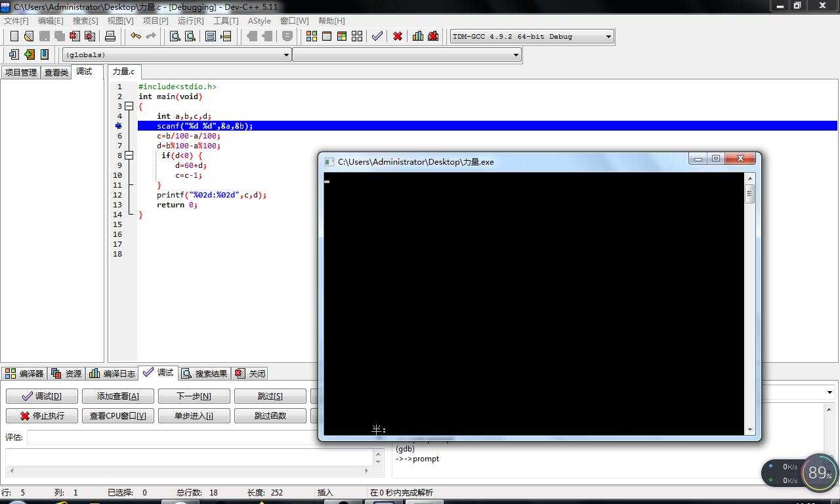Screen dimensions: 840x504
Task: Click the 89% network speed widget
Action: click(800, 473)
